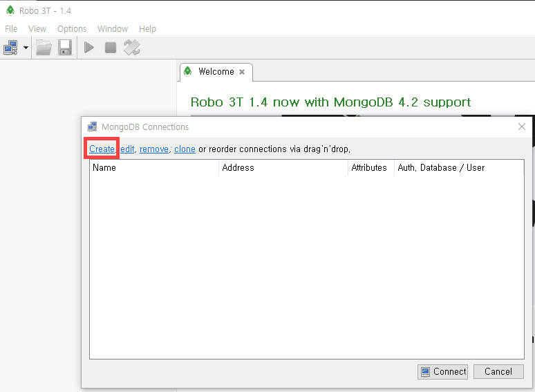
Task: Click the edit connection link
Action: 127,149
